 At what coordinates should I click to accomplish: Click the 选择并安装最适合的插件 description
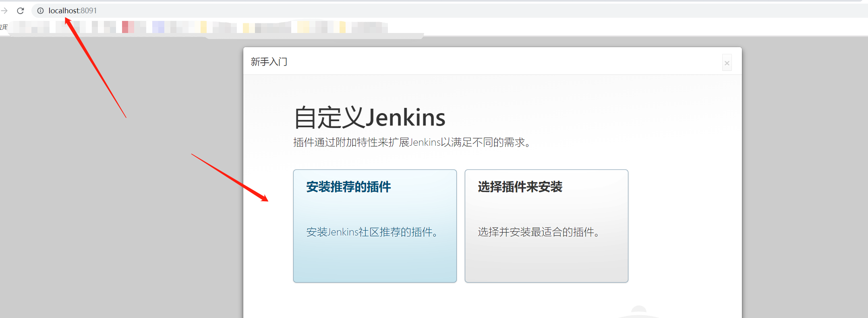point(539,232)
